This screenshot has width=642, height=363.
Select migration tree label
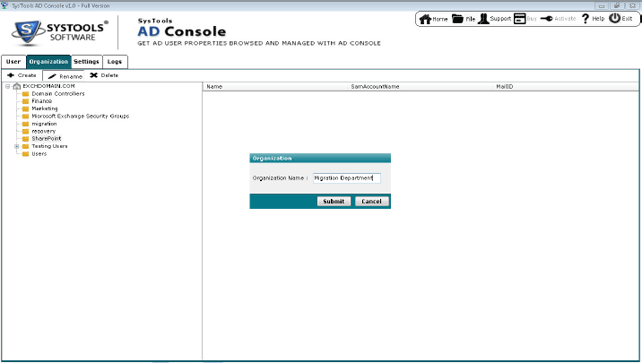(44, 124)
